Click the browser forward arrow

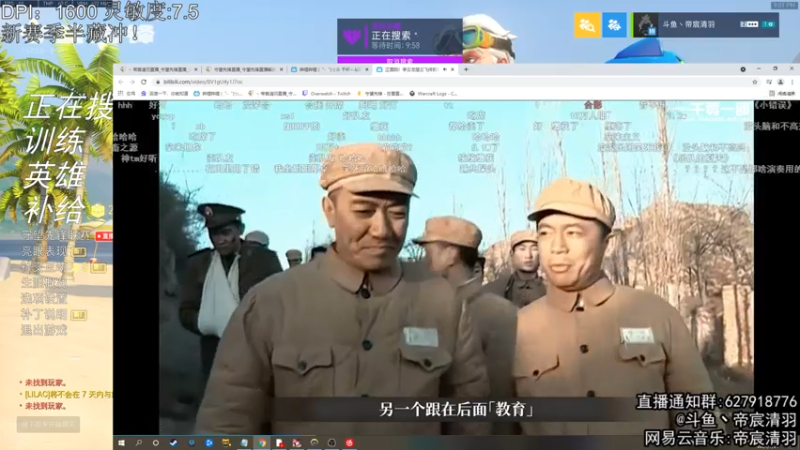pyautogui.click(x=132, y=82)
